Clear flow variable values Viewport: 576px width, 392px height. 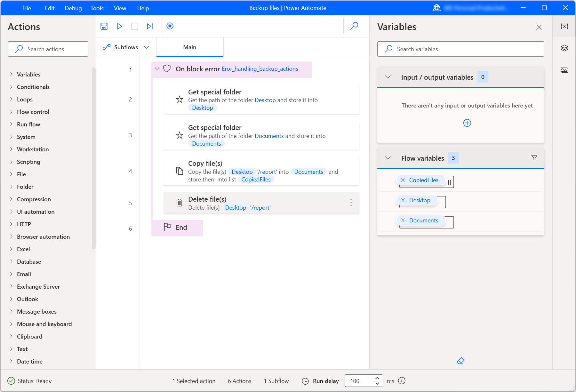(x=460, y=361)
